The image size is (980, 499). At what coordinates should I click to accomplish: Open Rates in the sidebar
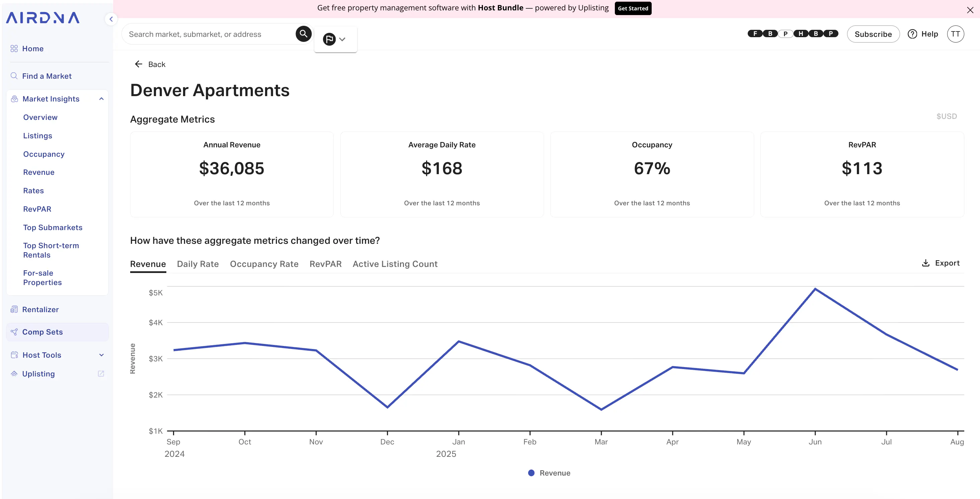[33, 191]
